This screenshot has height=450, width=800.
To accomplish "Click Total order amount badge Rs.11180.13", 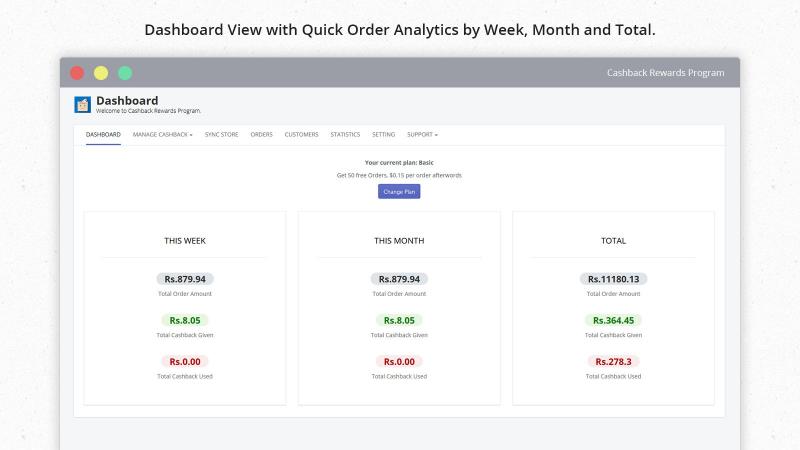I will (x=613, y=279).
